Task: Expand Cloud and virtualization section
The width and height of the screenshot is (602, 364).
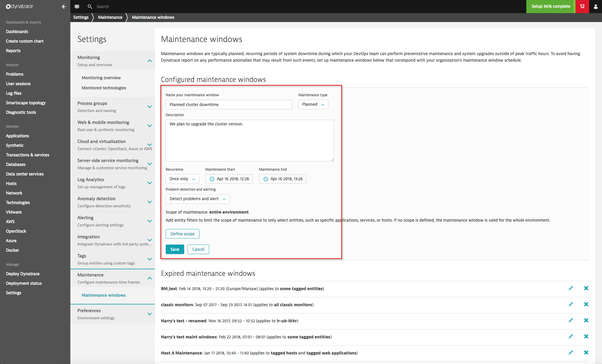Action: click(150, 145)
